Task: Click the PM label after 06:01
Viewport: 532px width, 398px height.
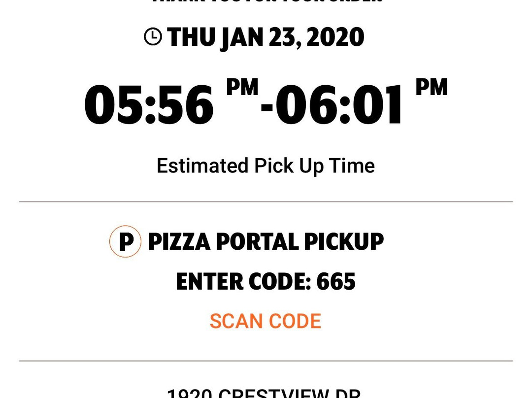Action: click(432, 87)
